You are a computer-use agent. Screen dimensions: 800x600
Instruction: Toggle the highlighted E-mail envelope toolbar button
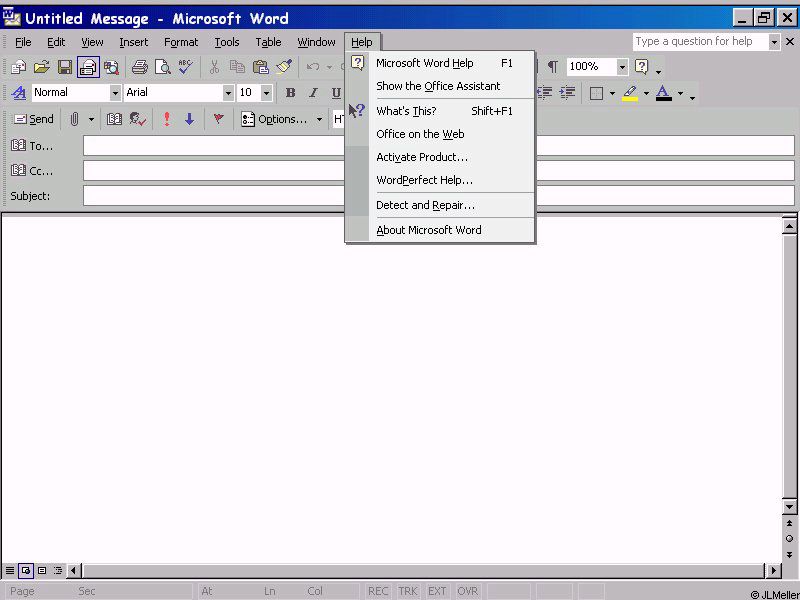click(88, 67)
